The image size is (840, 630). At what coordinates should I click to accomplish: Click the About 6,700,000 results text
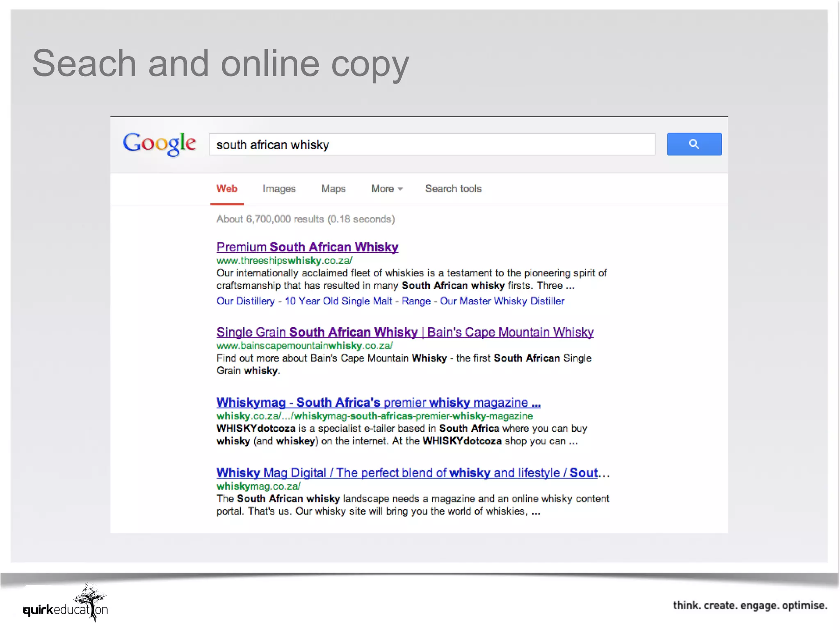coord(306,219)
